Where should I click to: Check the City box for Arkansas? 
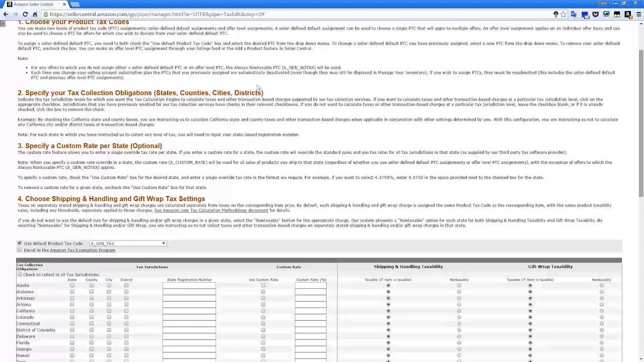click(109, 298)
